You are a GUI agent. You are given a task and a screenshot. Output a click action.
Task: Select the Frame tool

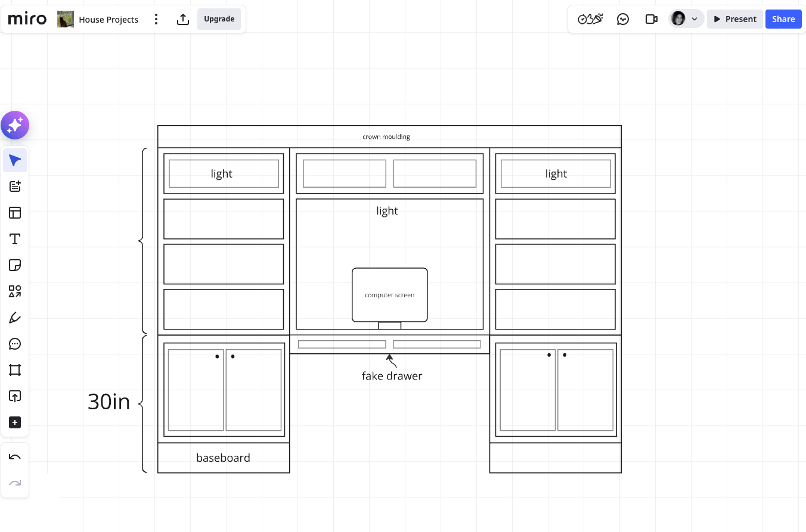[15, 370]
